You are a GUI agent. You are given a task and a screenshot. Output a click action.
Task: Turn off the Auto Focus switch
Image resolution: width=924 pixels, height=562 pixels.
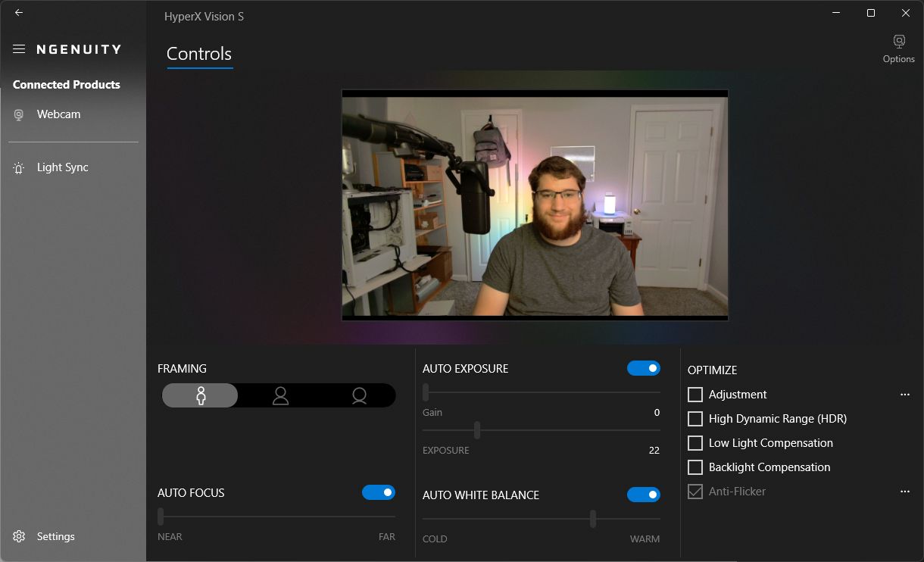coord(378,492)
